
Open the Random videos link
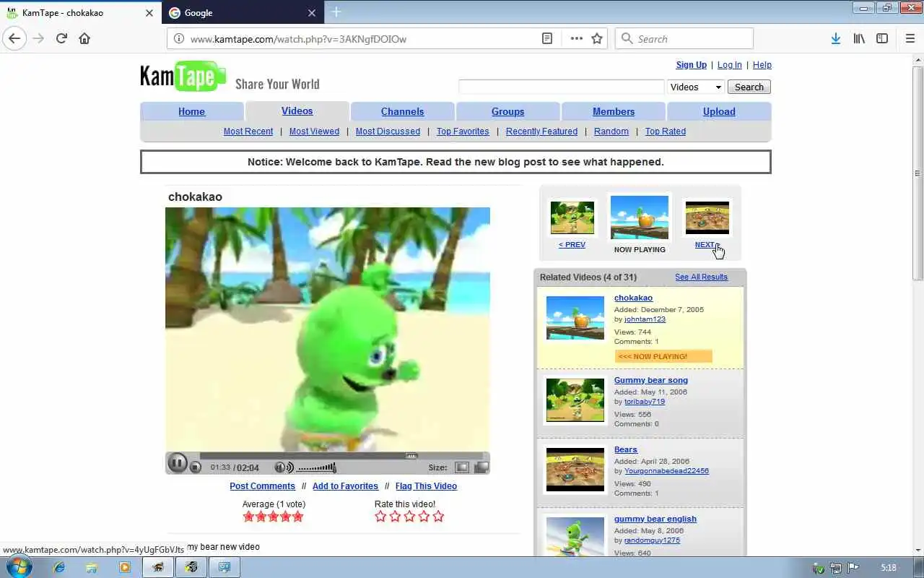pyautogui.click(x=611, y=131)
